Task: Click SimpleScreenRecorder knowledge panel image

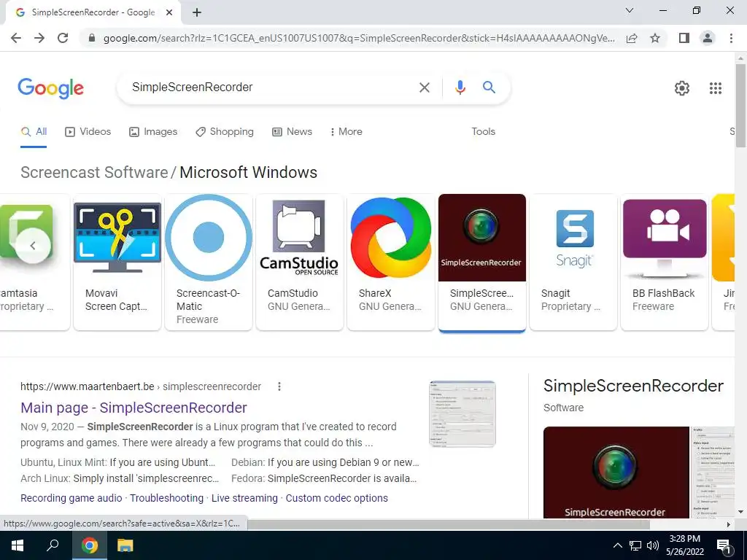Action: point(616,472)
